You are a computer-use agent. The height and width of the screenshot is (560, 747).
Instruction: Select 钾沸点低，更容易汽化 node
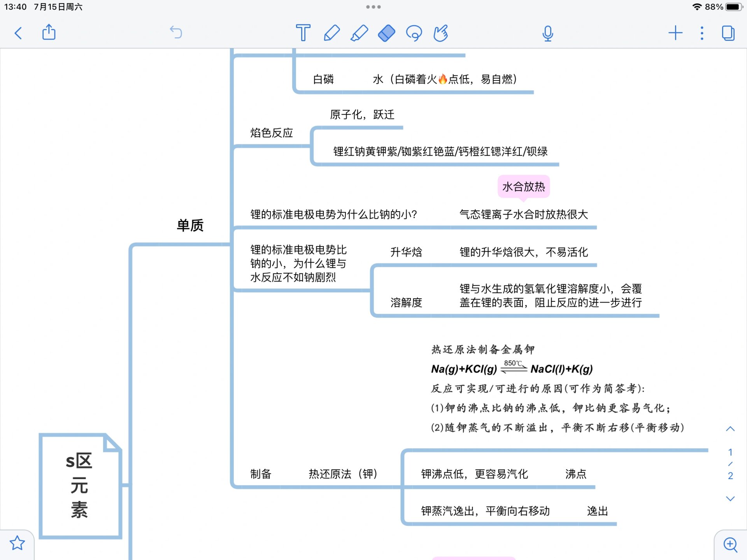(474, 474)
